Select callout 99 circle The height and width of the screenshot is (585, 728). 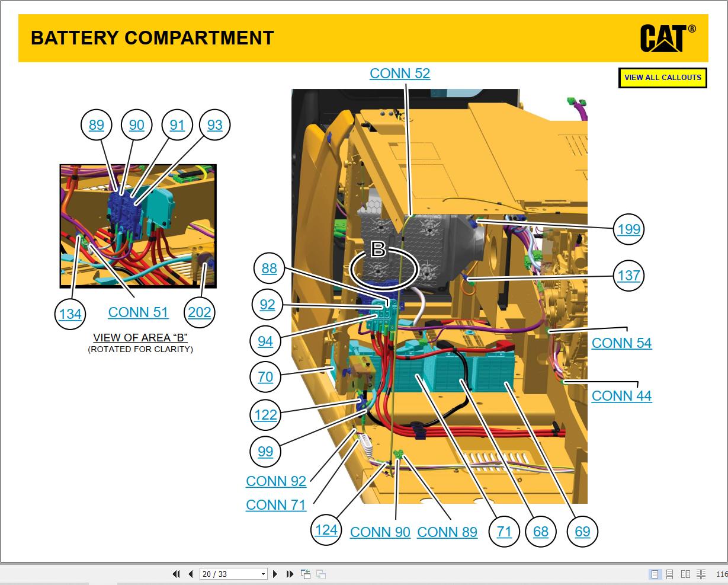(x=265, y=452)
